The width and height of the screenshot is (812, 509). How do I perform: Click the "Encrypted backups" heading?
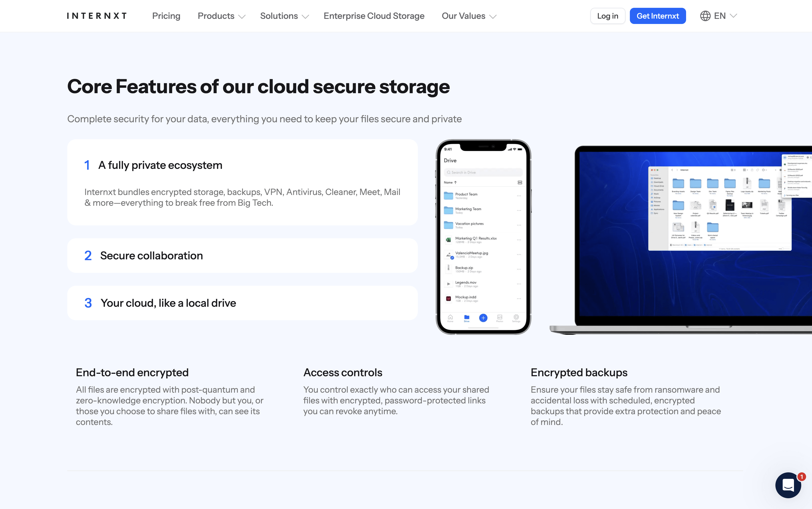(579, 373)
